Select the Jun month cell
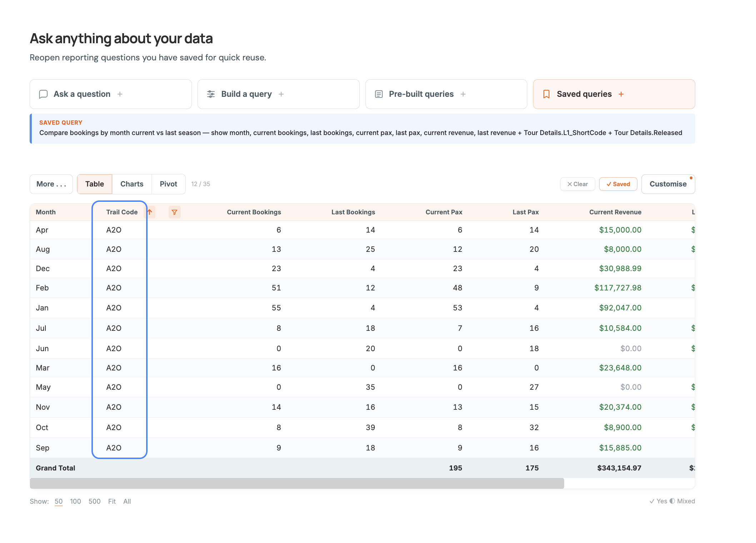 (42, 349)
